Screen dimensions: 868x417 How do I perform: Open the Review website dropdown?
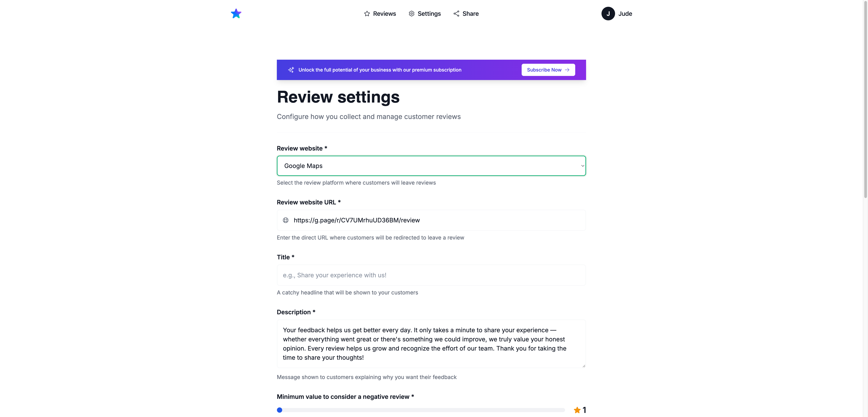[x=431, y=166]
